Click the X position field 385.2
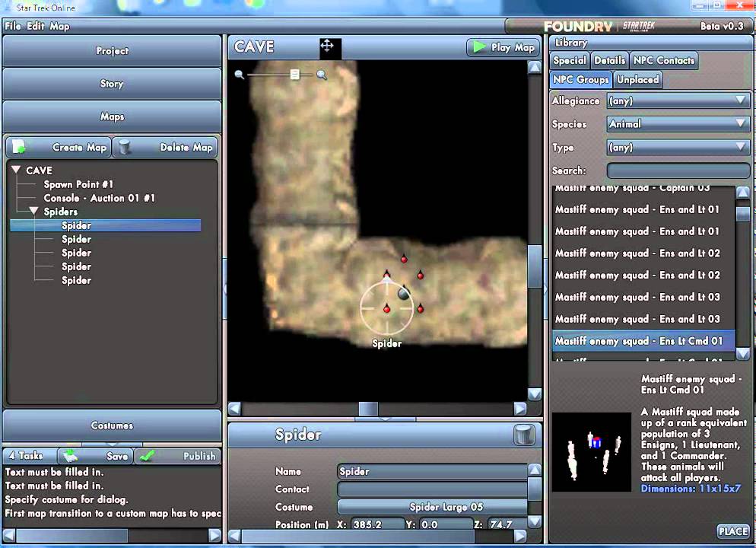 (x=377, y=524)
